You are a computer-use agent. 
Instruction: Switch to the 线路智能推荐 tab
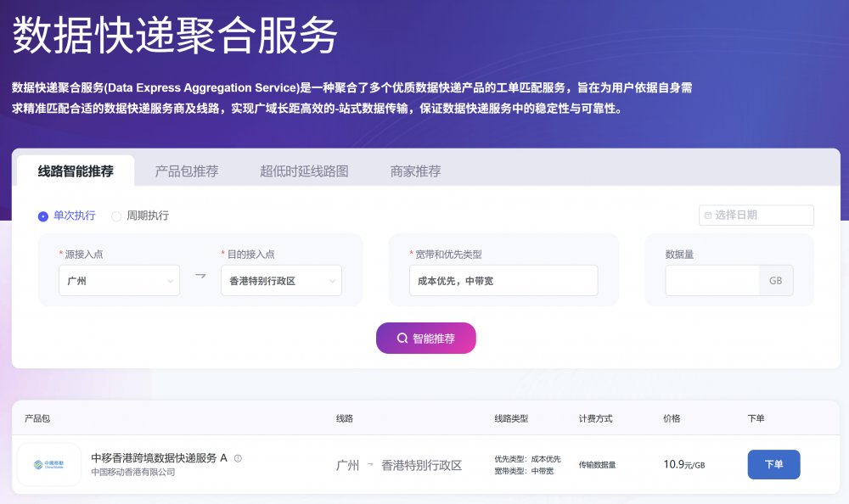pyautogui.click(x=76, y=171)
